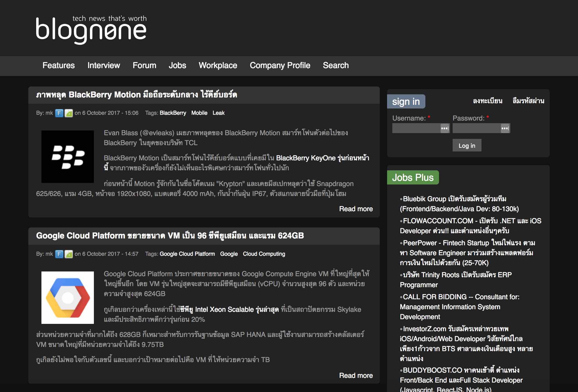Click the ลงทะเบียน register link
Screen dimensions: 578x392
[x=488, y=101]
